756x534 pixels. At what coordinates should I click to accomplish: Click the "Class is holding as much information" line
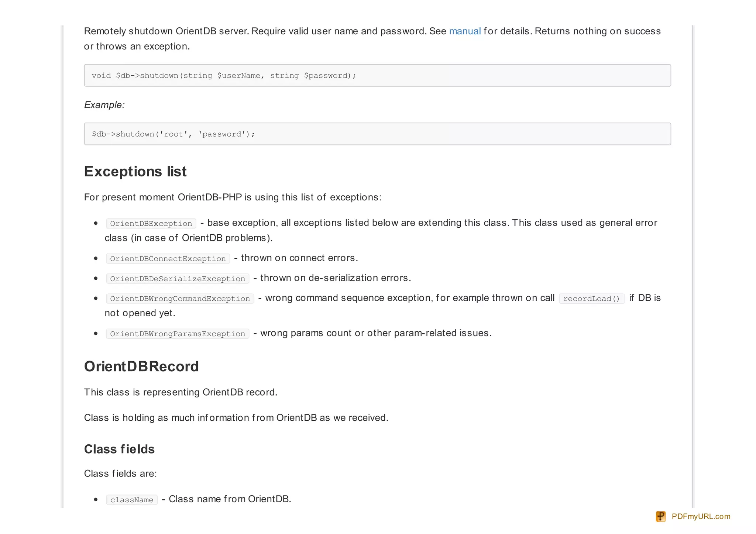pyautogui.click(x=236, y=418)
